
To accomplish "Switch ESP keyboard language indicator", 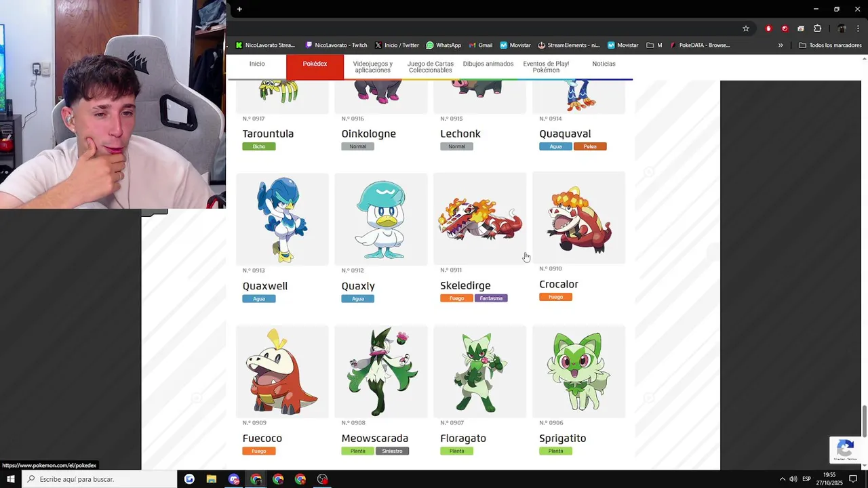I will pyautogui.click(x=807, y=479).
